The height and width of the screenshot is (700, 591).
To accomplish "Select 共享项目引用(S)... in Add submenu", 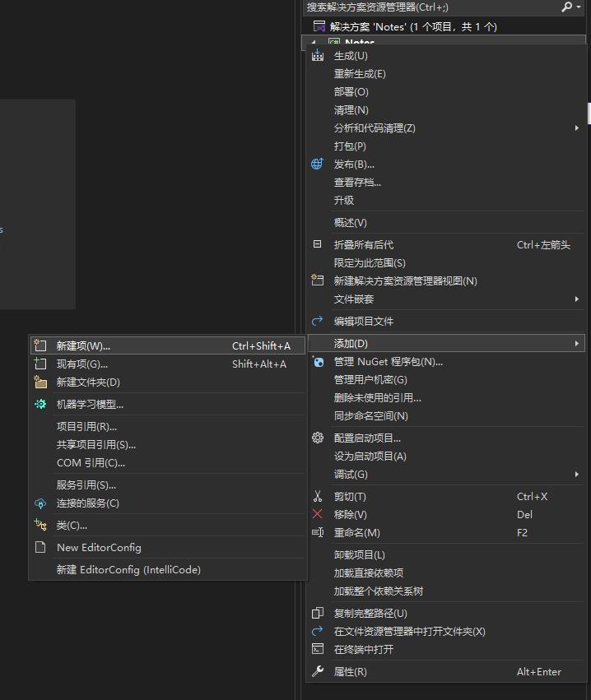I will [x=168, y=445].
